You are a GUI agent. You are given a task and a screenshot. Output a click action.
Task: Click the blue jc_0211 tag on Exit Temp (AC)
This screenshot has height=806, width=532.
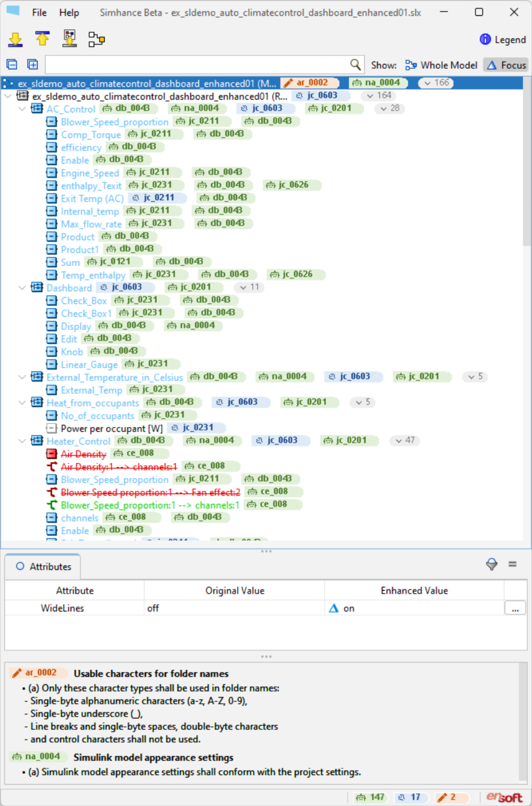coord(157,198)
